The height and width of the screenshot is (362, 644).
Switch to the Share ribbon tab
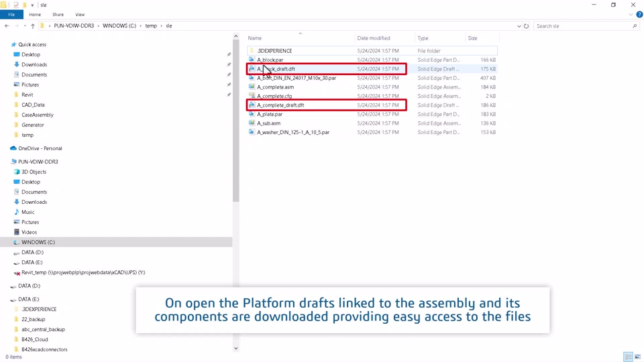tap(58, 14)
